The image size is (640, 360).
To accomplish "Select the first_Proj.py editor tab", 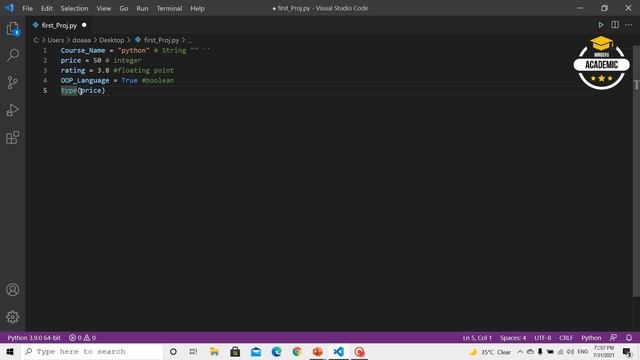I will (59, 25).
